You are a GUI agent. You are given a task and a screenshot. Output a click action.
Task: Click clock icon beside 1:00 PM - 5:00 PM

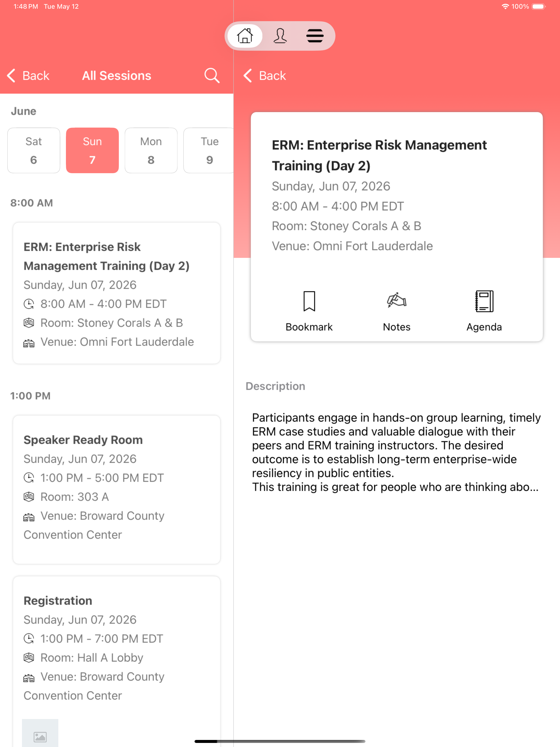(x=29, y=478)
